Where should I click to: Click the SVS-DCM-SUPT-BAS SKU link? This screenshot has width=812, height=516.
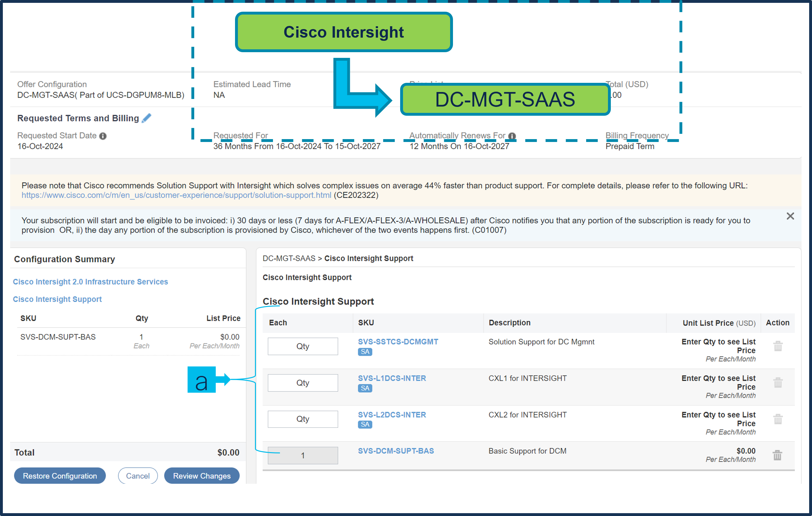396,451
